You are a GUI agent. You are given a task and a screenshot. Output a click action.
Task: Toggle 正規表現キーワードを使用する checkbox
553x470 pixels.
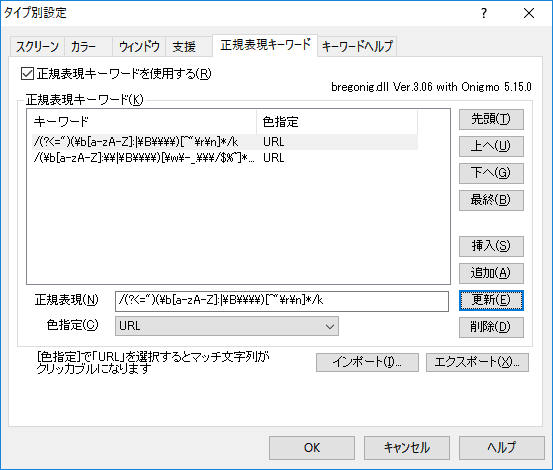pyautogui.click(x=27, y=74)
